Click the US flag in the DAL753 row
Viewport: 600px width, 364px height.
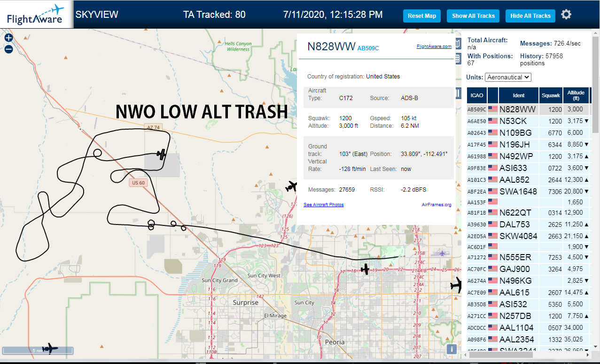tap(493, 225)
